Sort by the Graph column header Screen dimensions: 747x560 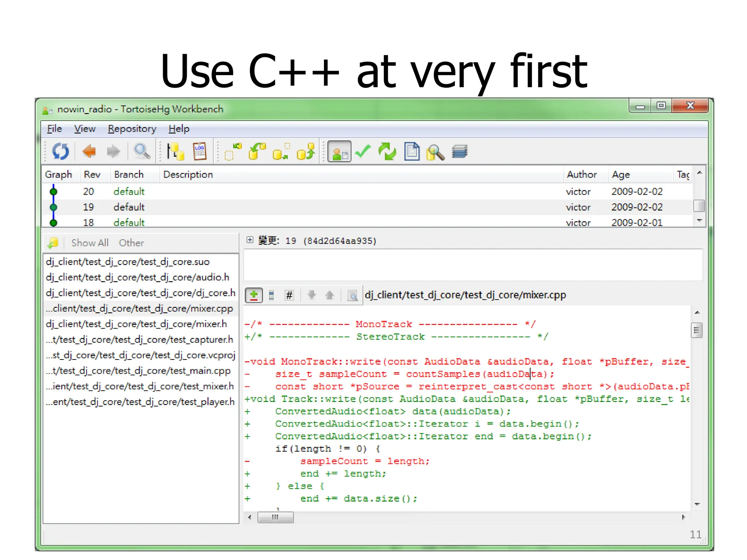pyautogui.click(x=58, y=175)
